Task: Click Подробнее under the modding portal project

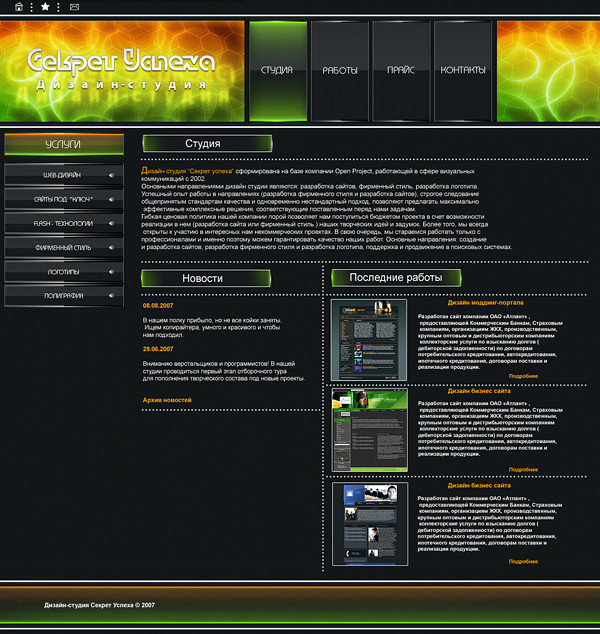Action: [x=523, y=376]
